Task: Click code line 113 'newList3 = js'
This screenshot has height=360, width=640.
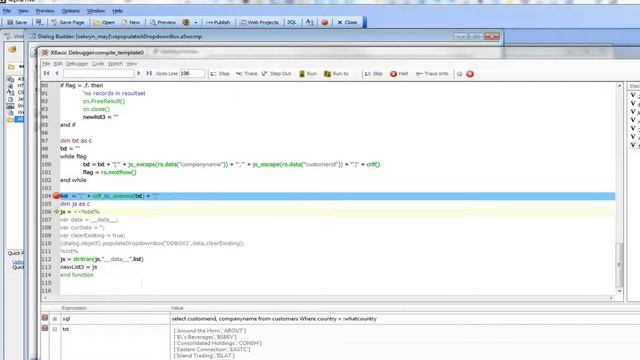Action: 79,267
